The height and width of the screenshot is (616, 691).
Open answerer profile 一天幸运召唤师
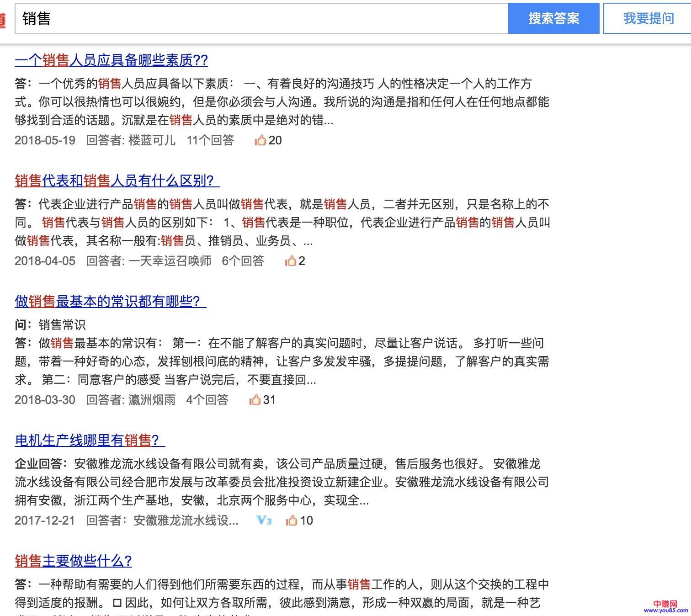170,261
